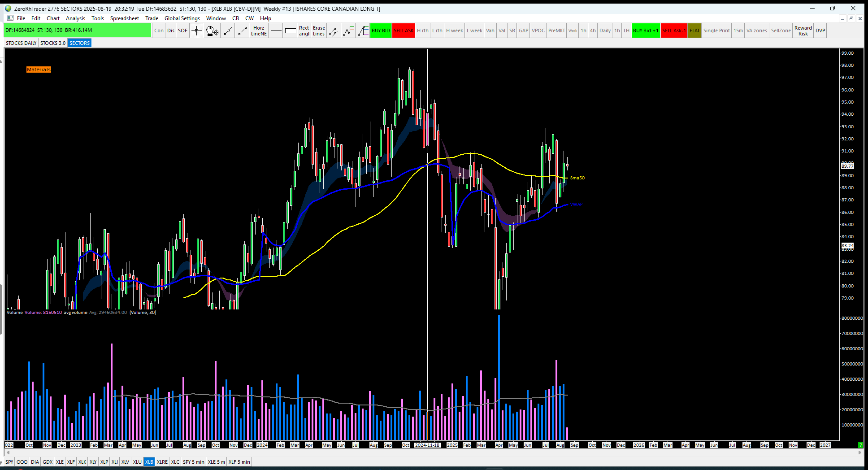
Task: Click the green BUY BID button
Action: [x=381, y=30]
